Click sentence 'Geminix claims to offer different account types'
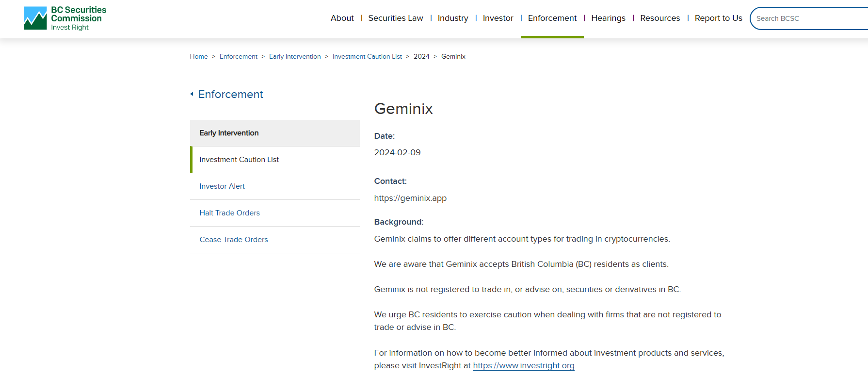Image resolution: width=868 pixels, height=377 pixels. 522,239
